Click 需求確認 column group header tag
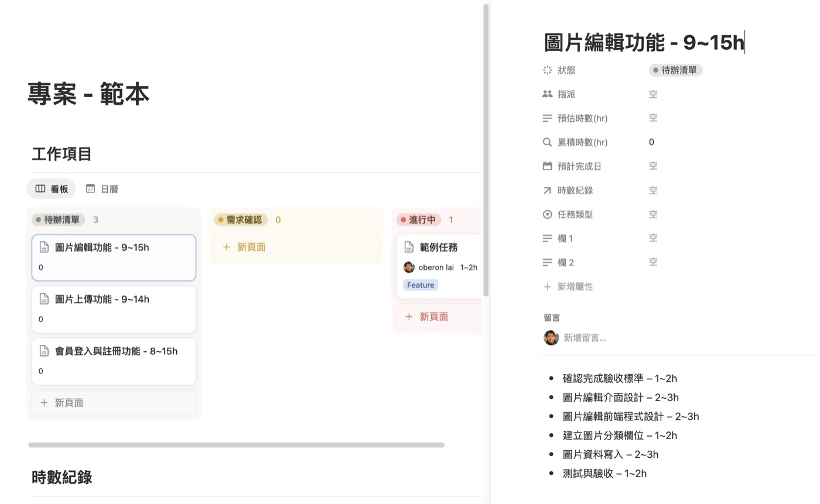Image resolution: width=820 pixels, height=504 pixels. pyautogui.click(x=241, y=220)
